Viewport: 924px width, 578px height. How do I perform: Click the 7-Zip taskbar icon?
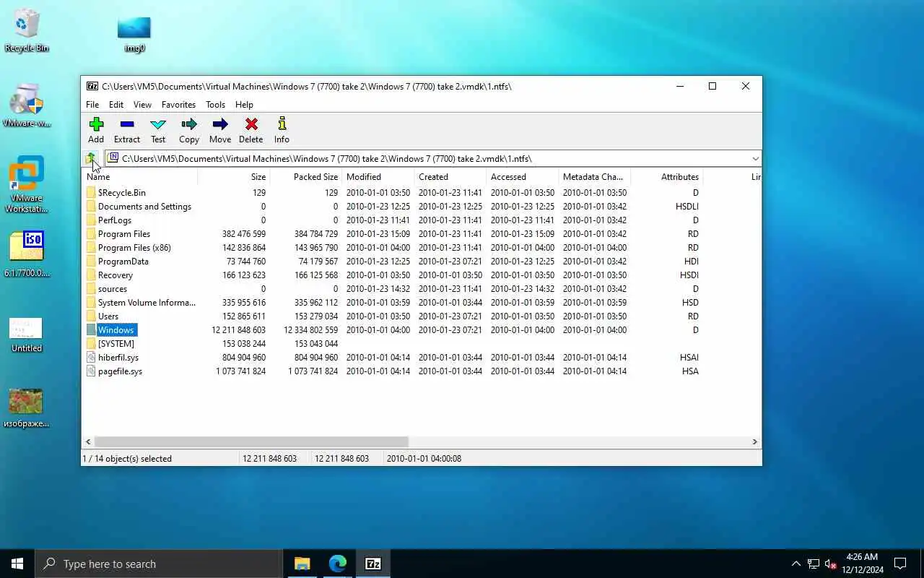point(373,564)
